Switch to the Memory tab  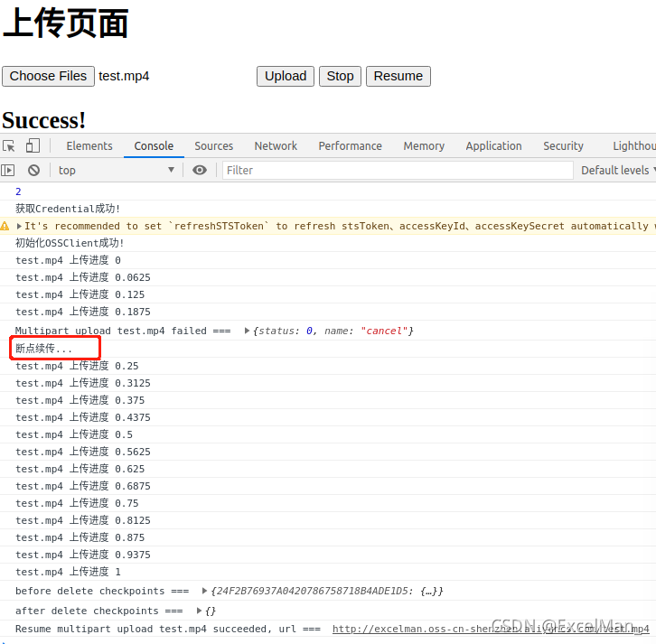[x=424, y=146]
